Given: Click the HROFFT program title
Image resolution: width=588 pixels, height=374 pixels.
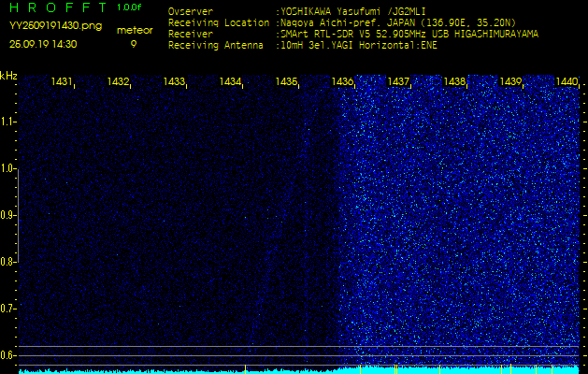Looking at the screenshot, I should (x=58, y=7).
